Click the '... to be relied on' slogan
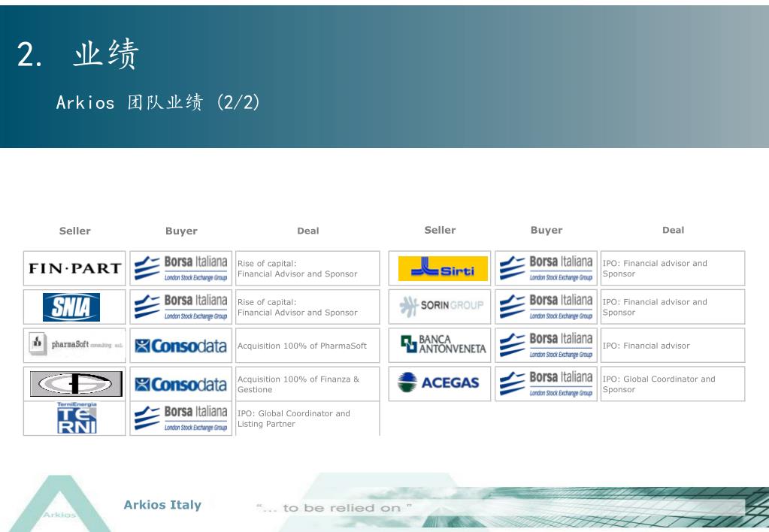Screen dimensions: 769x532 334,508
